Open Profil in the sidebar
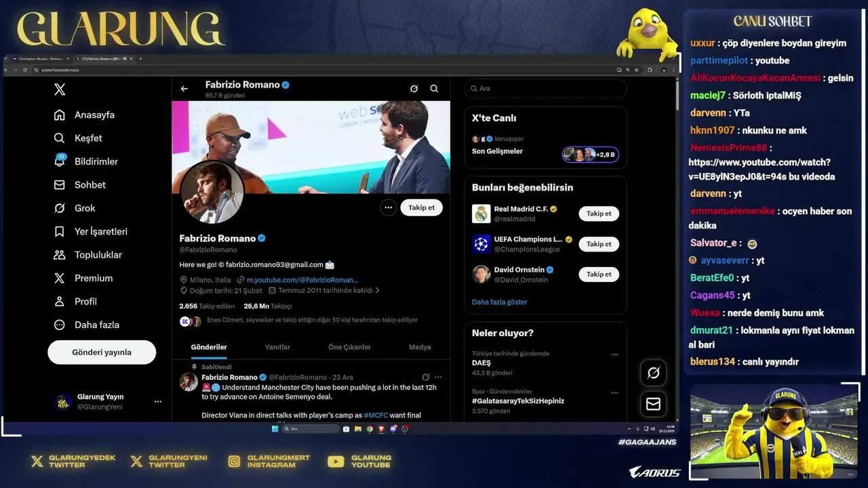 pos(75,302)
